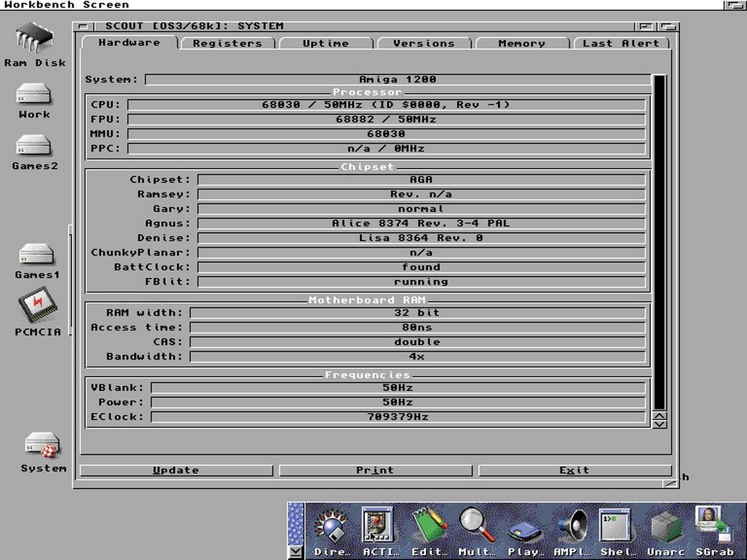Image resolution: width=747 pixels, height=560 pixels.
Task: Click the dock's patterned drag bar
Action: click(296, 523)
